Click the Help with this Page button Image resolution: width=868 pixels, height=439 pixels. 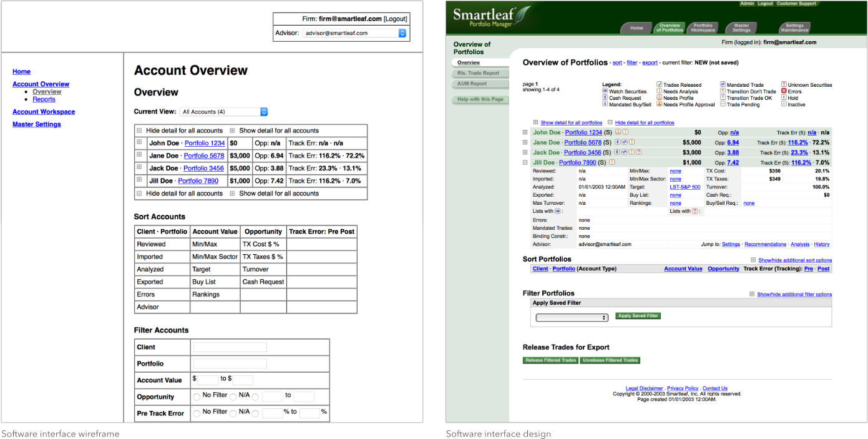(480, 99)
